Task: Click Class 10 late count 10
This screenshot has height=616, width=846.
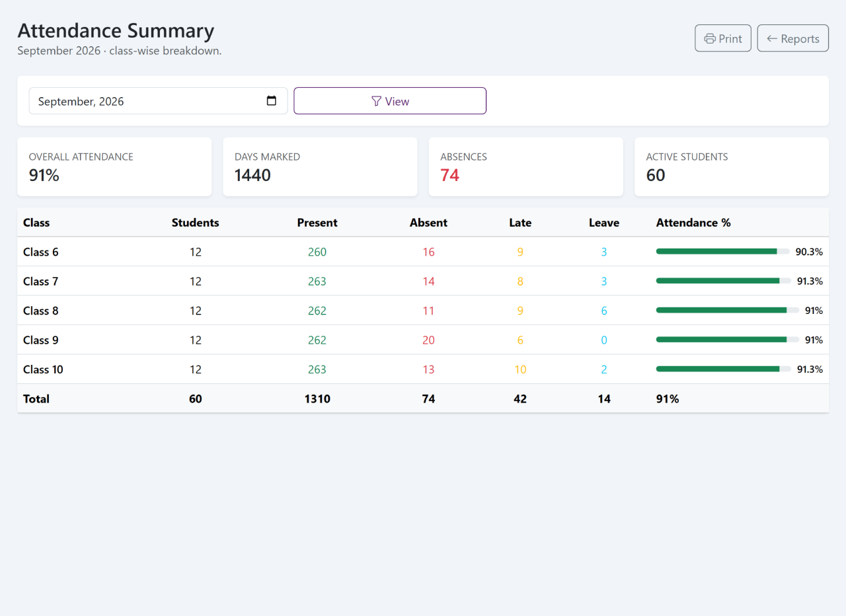Action: click(x=520, y=369)
